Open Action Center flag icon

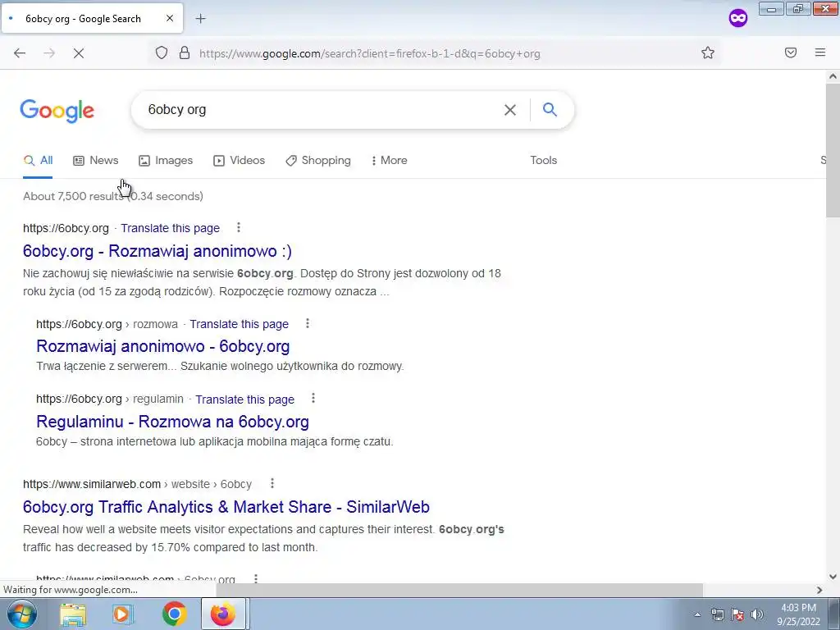(737, 614)
